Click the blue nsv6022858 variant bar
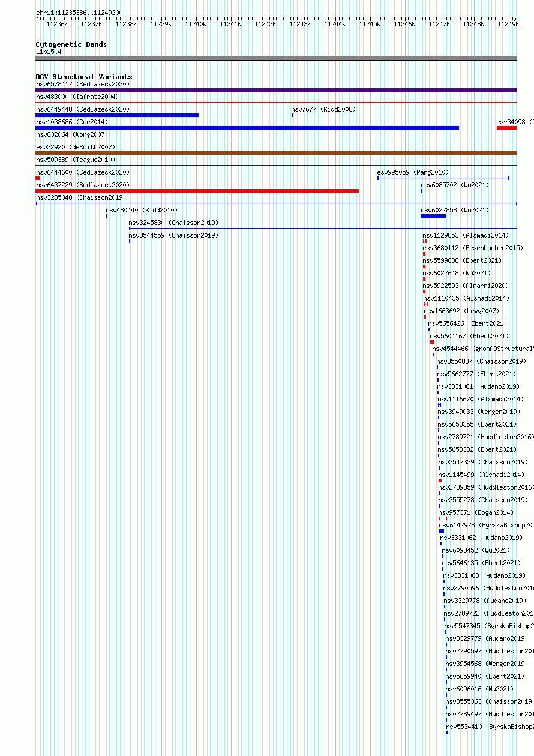The width and height of the screenshot is (534, 756). coord(434,216)
